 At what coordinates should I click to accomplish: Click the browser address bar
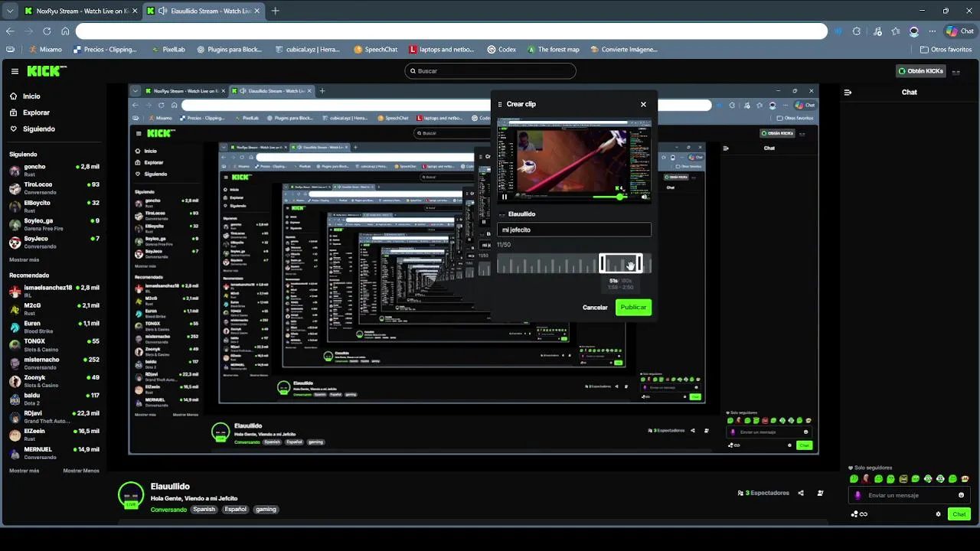tap(452, 31)
